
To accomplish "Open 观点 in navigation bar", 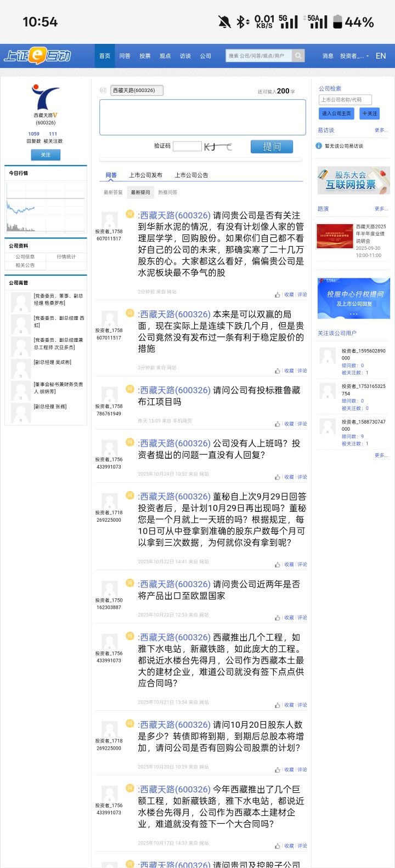I will [165, 56].
